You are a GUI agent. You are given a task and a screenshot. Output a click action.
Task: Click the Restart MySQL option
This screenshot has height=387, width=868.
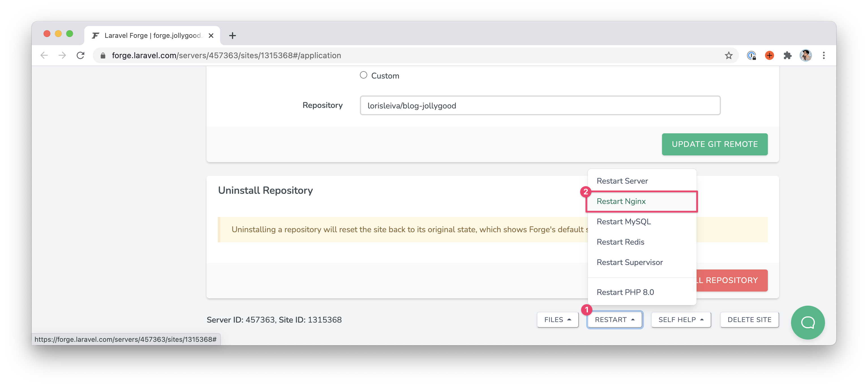pyautogui.click(x=624, y=221)
